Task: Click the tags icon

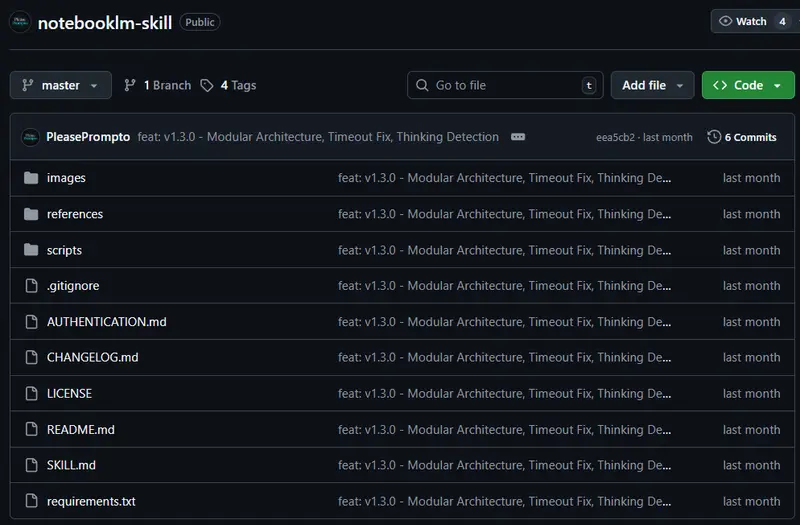Action: [207, 86]
